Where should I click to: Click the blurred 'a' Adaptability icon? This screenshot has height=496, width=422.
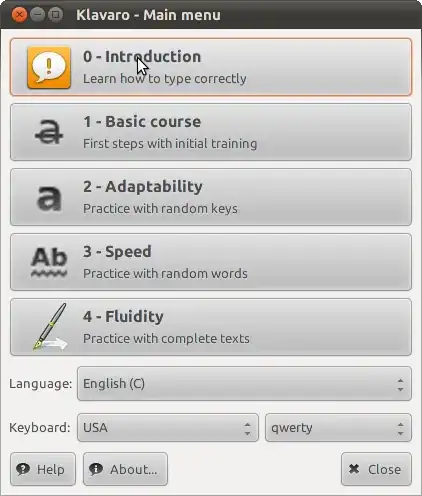(x=49, y=198)
